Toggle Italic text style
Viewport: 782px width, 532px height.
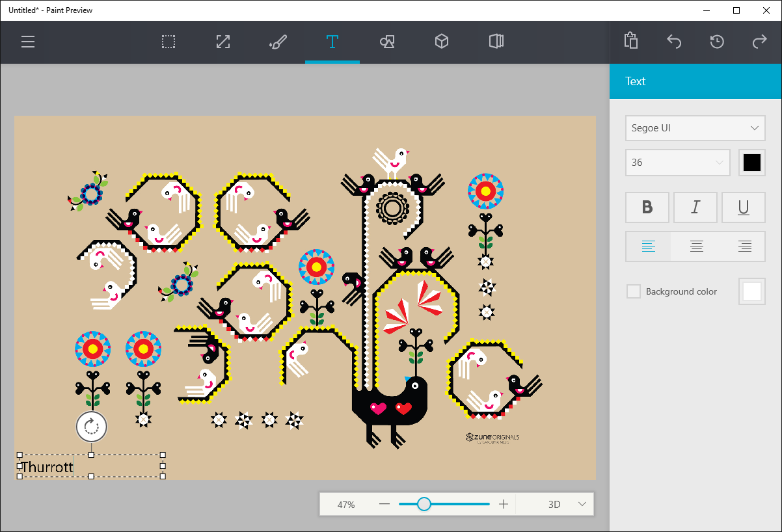pyautogui.click(x=695, y=207)
